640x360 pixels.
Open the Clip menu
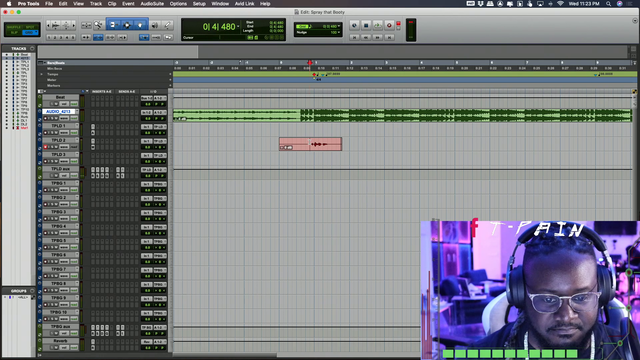(112, 4)
